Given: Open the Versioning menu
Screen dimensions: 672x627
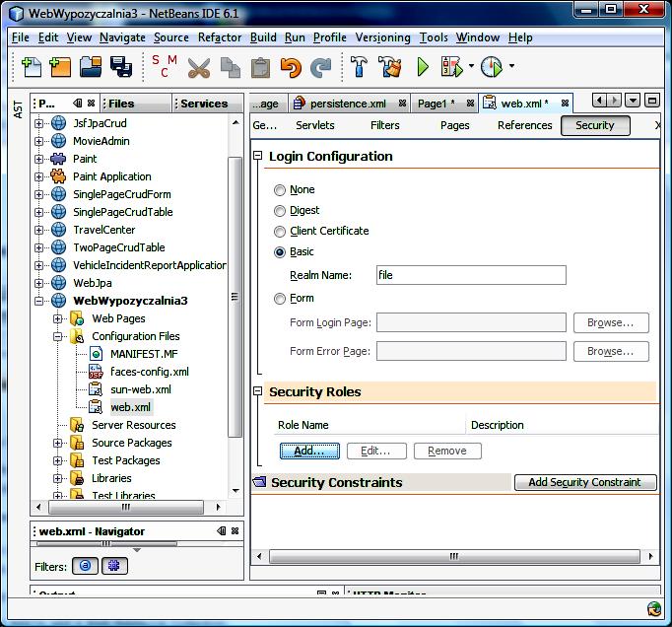Looking at the screenshot, I should (x=382, y=37).
